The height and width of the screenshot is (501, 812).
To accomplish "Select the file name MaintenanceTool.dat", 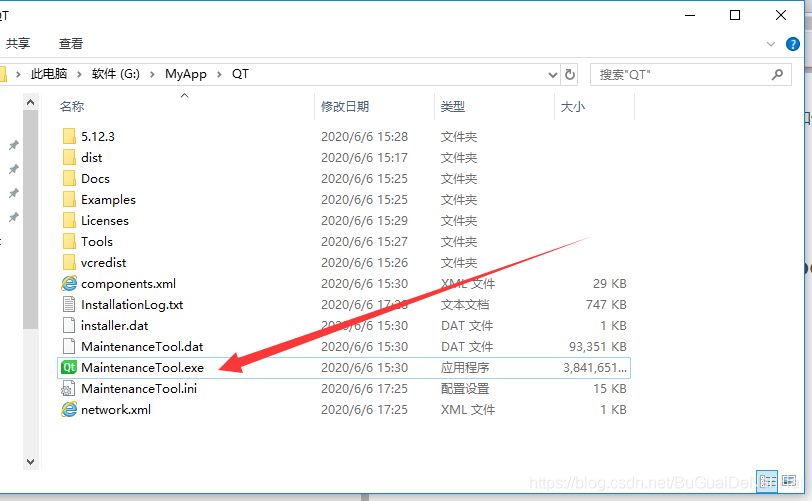I will pos(142,347).
